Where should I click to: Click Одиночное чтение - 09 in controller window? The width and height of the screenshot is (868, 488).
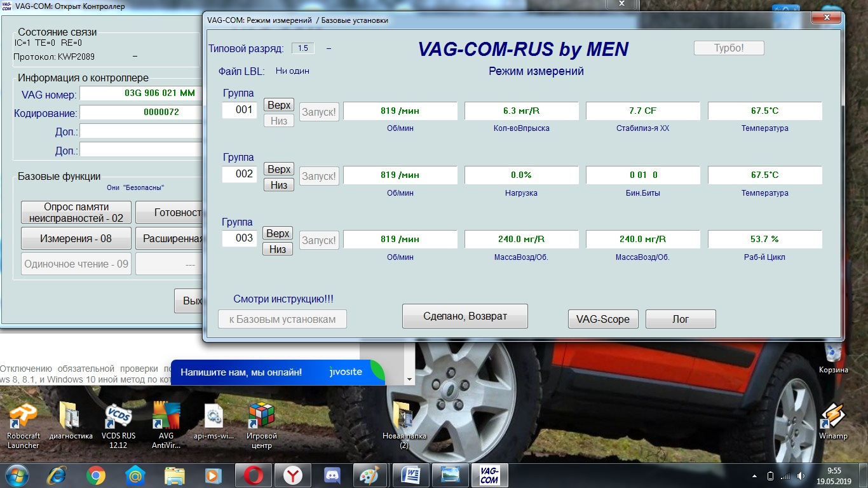(76, 264)
